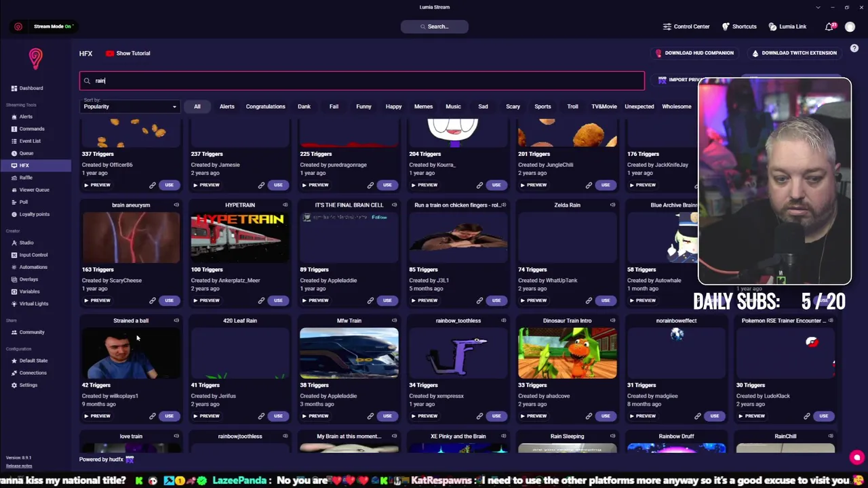Preview IT'S THE FINAL BRAIN CELL
Viewport: 868px width, 488px height.
click(x=315, y=300)
